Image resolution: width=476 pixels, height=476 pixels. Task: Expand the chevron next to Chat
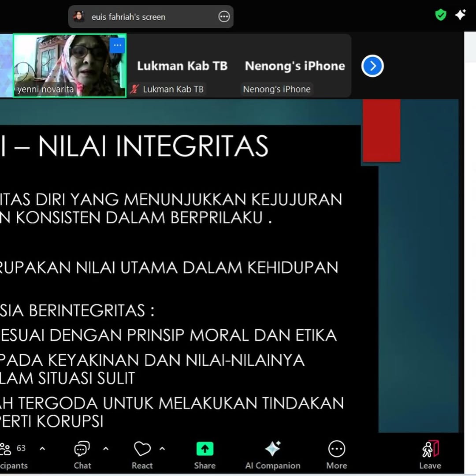click(106, 449)
